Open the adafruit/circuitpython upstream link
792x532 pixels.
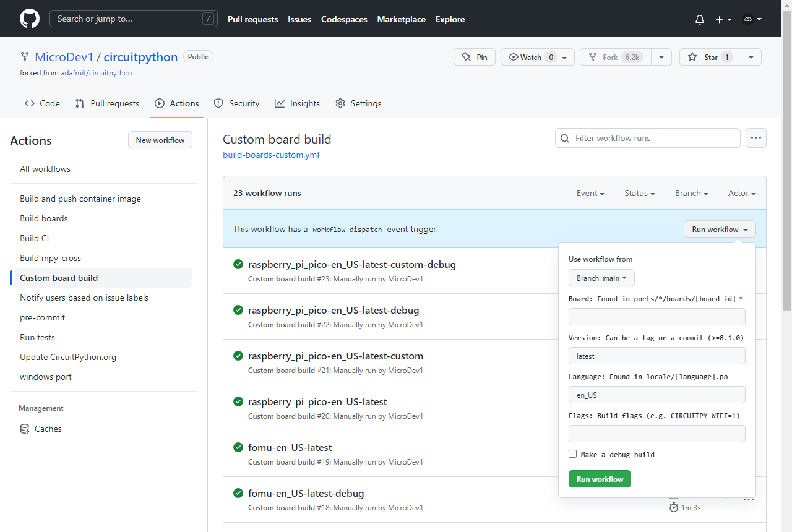point(96,72)
